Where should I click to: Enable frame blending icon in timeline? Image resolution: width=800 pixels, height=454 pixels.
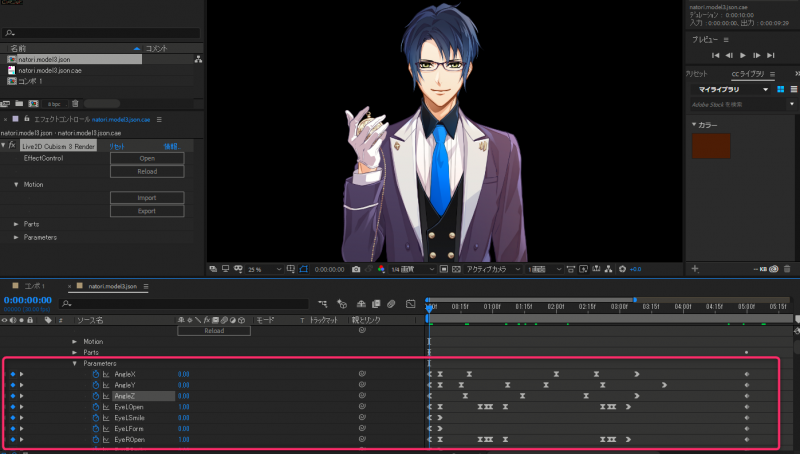376,304
